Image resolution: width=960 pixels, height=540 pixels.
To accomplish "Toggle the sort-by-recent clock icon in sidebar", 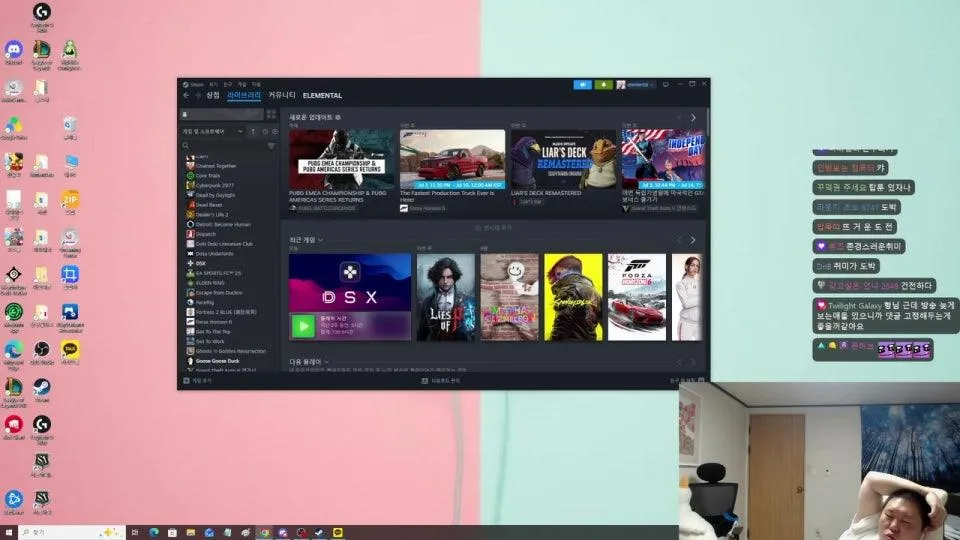I will pyautogui.click(x=265, y=131).
